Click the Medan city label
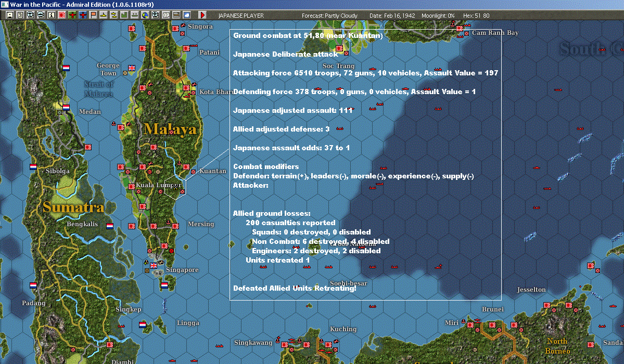This screenshot has height=364, width=624. click(x=90, y=112)
